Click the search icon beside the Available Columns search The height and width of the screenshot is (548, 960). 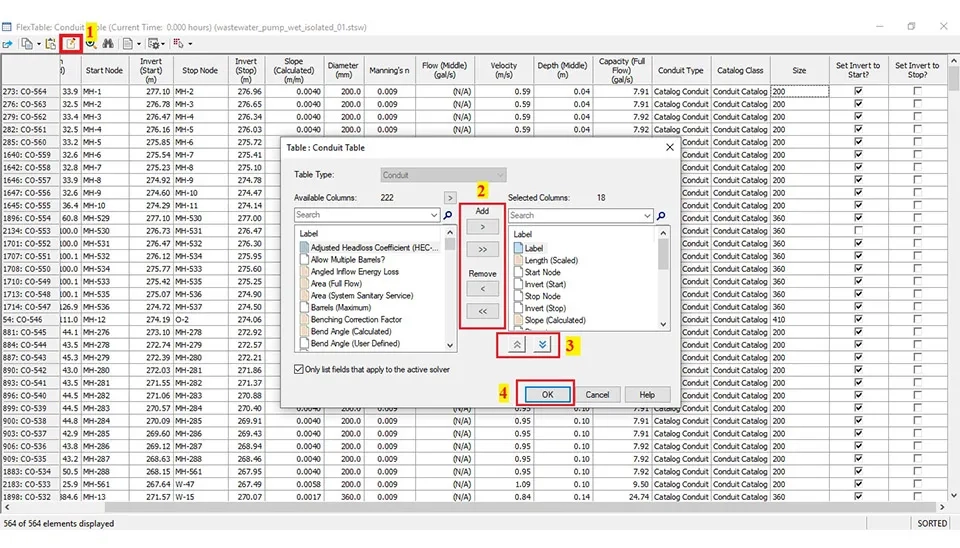[448, 215]
